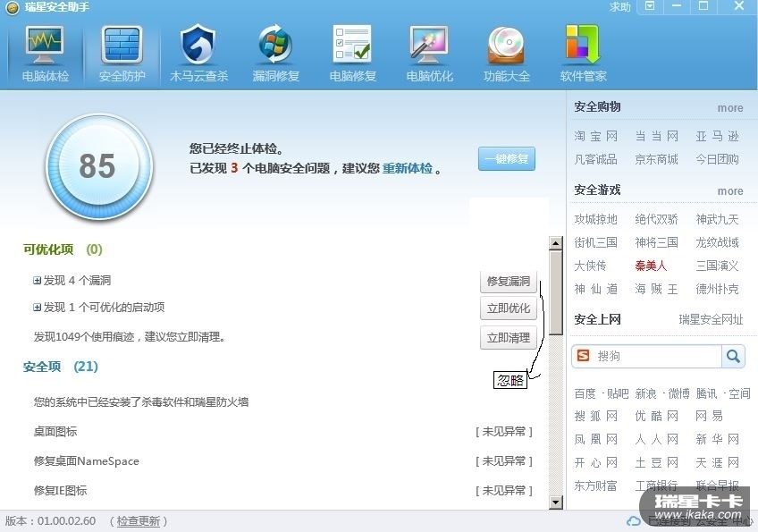Screen dimensions: 758x532
Task: Open the title bar dropdown menu icon
Action: (x=651, y=5)
